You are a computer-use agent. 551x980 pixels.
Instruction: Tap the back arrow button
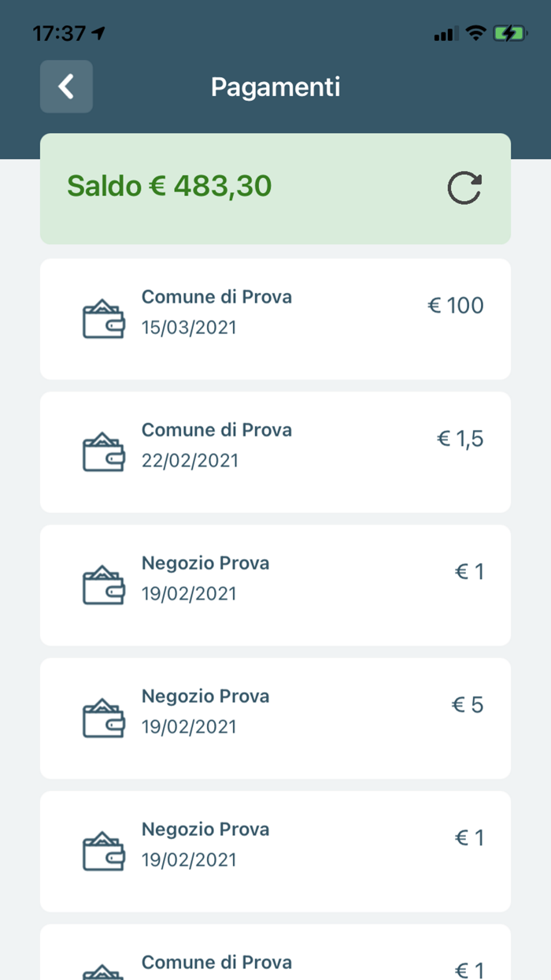click(66, 87)
